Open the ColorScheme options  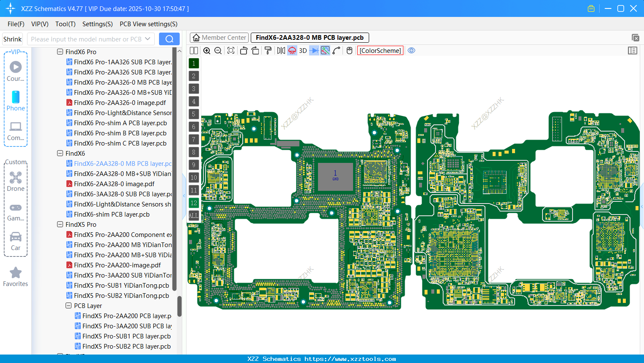click(380, 50)
